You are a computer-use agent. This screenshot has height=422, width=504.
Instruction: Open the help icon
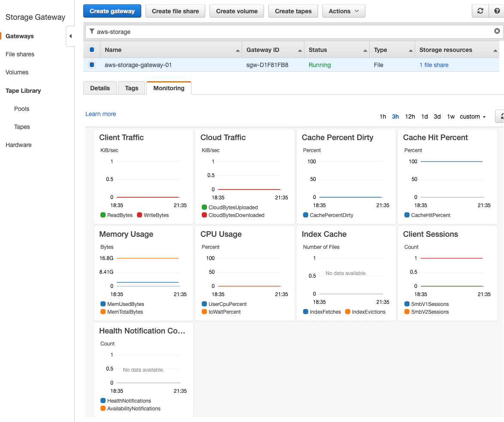[x=497, y=11]
